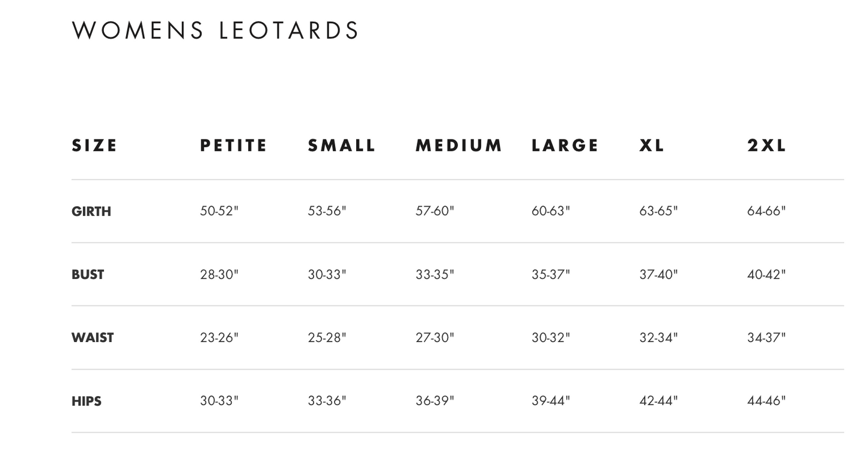Select the Size column header
Image resolution: width=868 pixels, height=458 pixels.
94,145
